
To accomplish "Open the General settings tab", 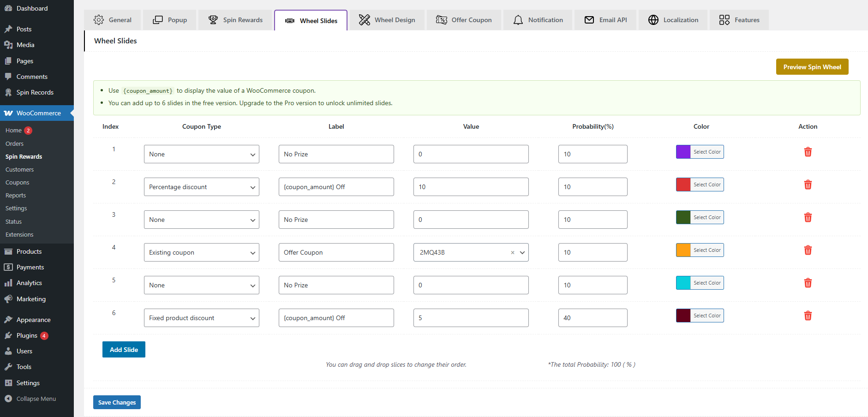I will click(x=113, y=20).
